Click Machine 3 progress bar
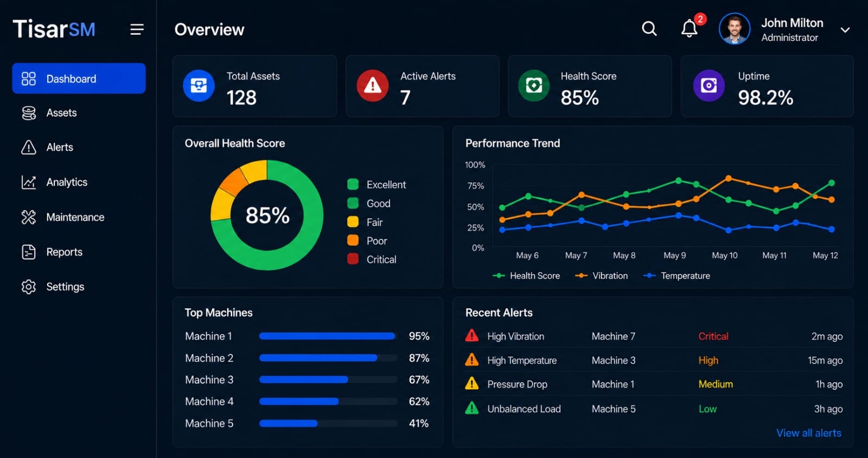868x458 pixels. tap(328, 380)
